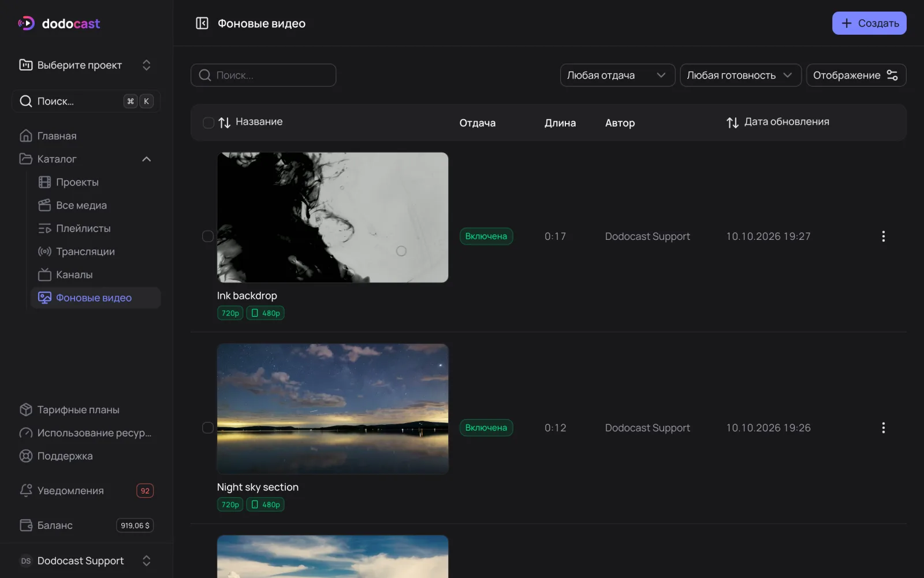The image size is (924, 578).
Task: Click the 720p tag under Night sky section
Action: 230,505
